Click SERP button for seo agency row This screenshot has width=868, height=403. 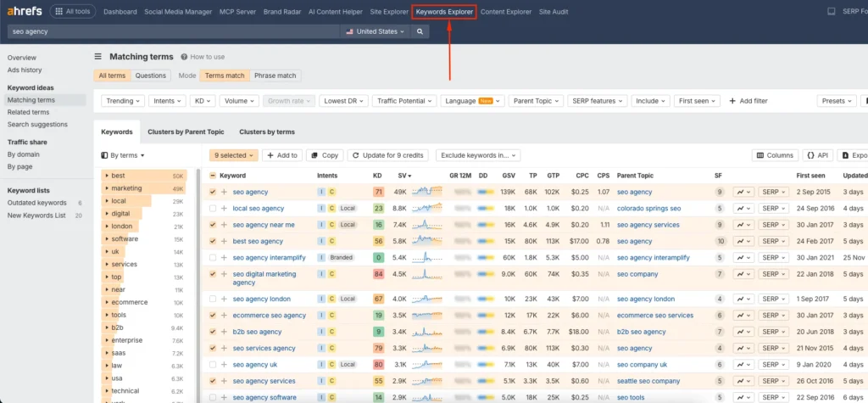773,192
